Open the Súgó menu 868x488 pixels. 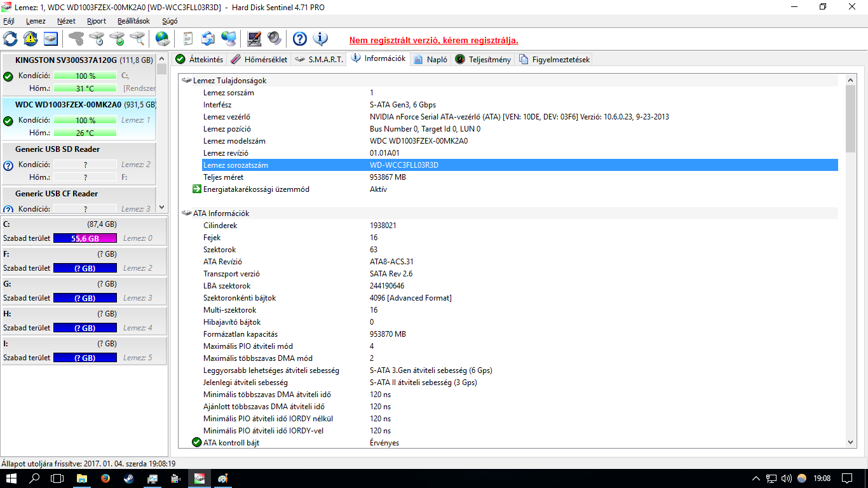(x=170, y=21)
